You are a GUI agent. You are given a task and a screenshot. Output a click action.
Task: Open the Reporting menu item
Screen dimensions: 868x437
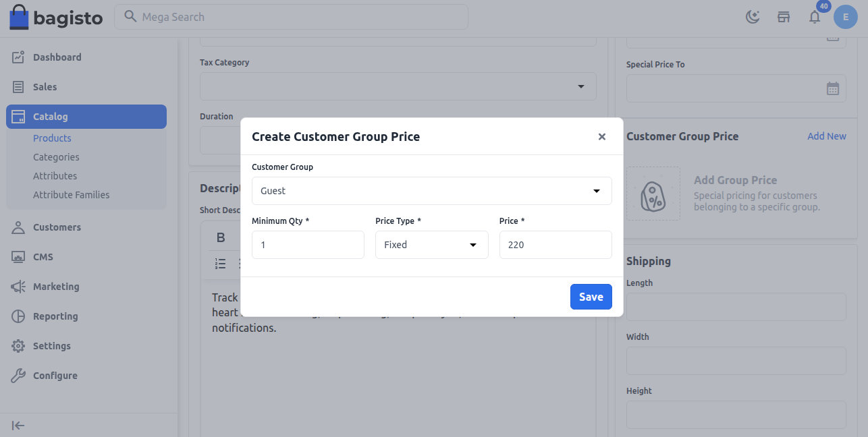click(55, 316)
